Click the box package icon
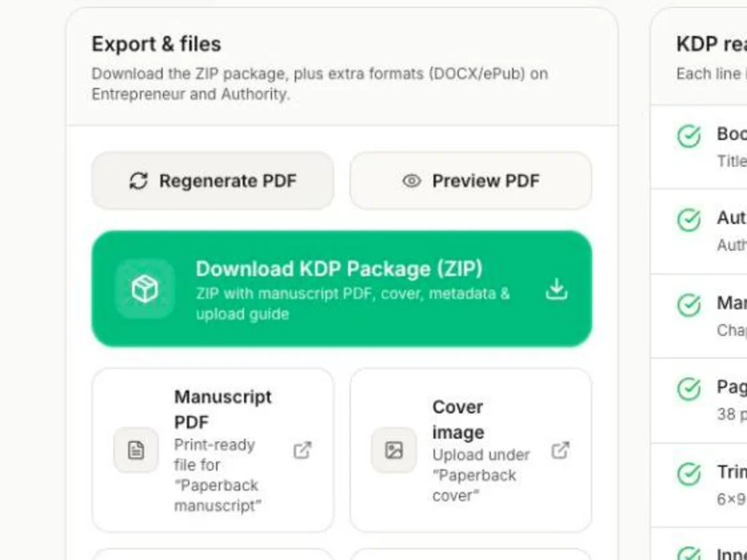Image resolution: width=747 pixels, height=560 pixels. click(145, 289)
